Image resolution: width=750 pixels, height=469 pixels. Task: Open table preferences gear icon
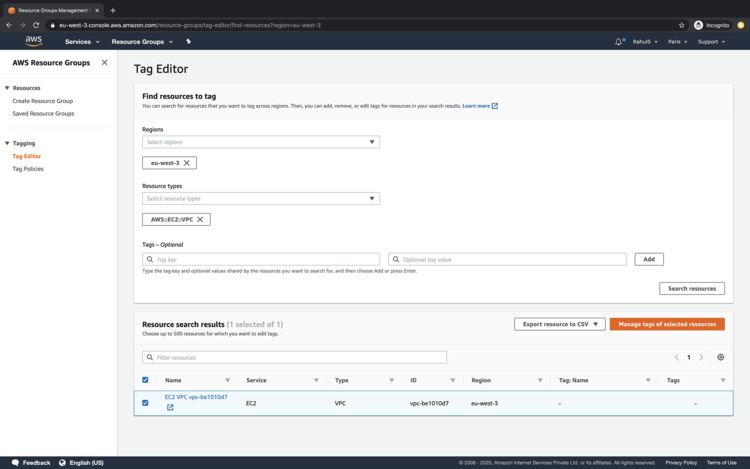click(720, 357)
